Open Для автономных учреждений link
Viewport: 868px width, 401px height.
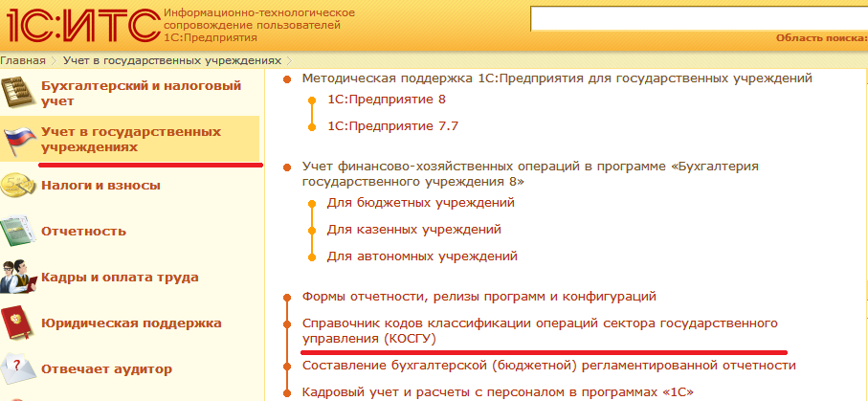pyautogui.click(x=422, y=256)
